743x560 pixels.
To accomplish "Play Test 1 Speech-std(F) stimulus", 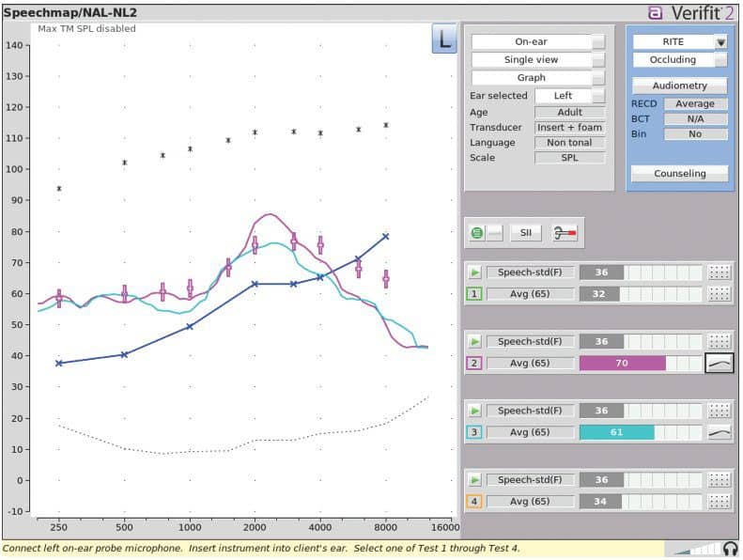I will 474,272.
